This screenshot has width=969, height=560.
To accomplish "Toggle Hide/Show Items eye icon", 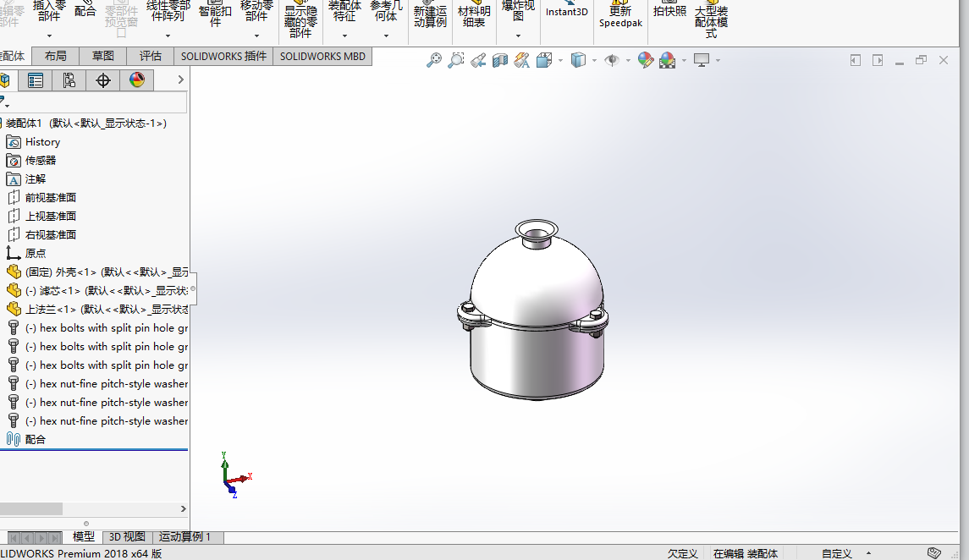I will (x=612, y=60).
